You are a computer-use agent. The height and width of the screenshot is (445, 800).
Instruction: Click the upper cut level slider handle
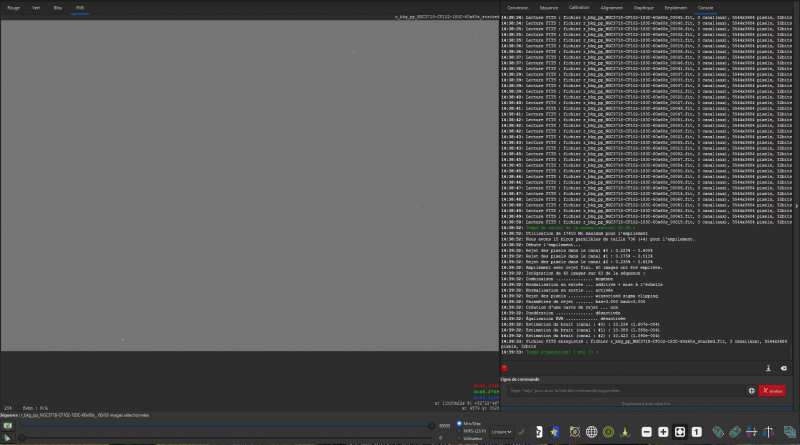(431, 426)
